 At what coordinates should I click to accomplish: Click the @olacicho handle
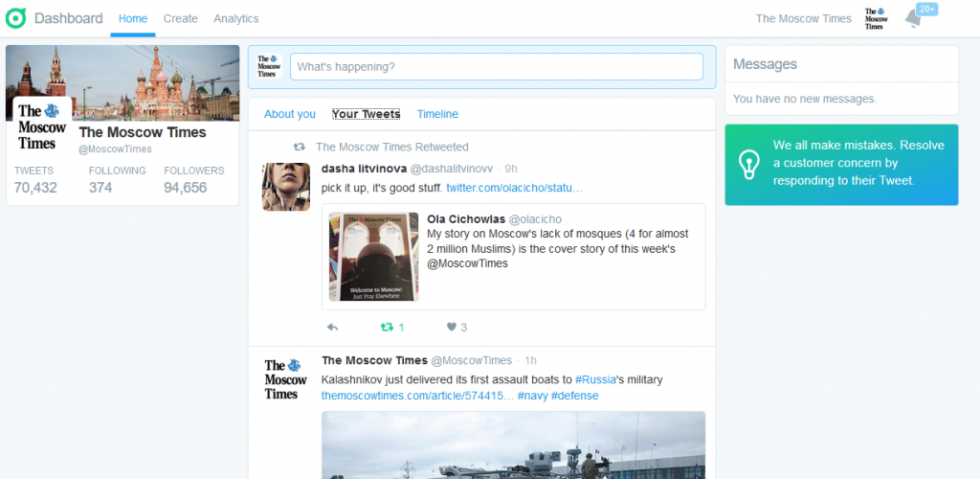(x=535, y=218)
